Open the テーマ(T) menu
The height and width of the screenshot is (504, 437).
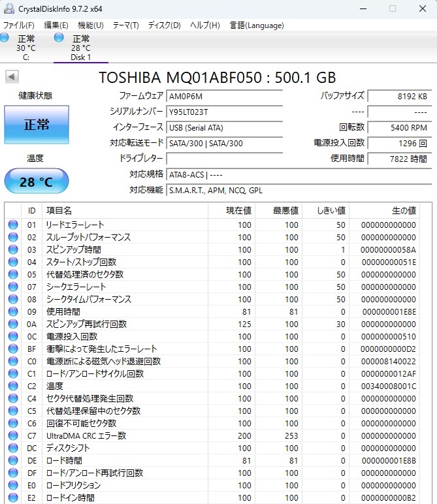[125, 25]
